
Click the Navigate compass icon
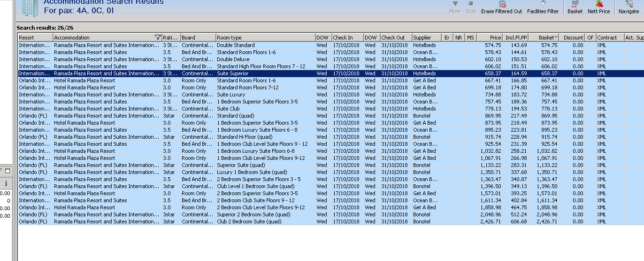(629, 3)
